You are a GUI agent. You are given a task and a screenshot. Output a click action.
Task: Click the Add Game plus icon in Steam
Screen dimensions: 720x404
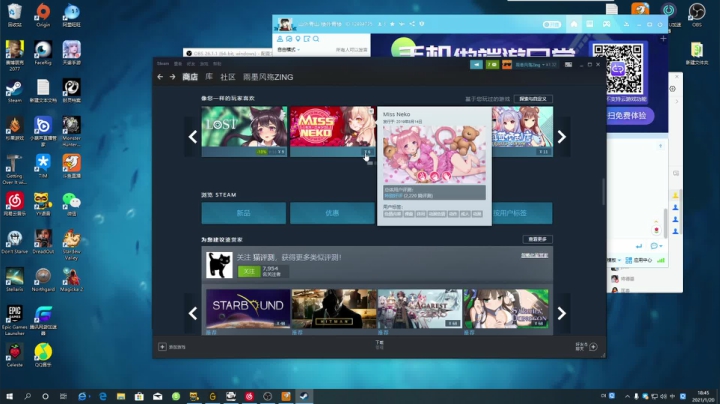162,347
